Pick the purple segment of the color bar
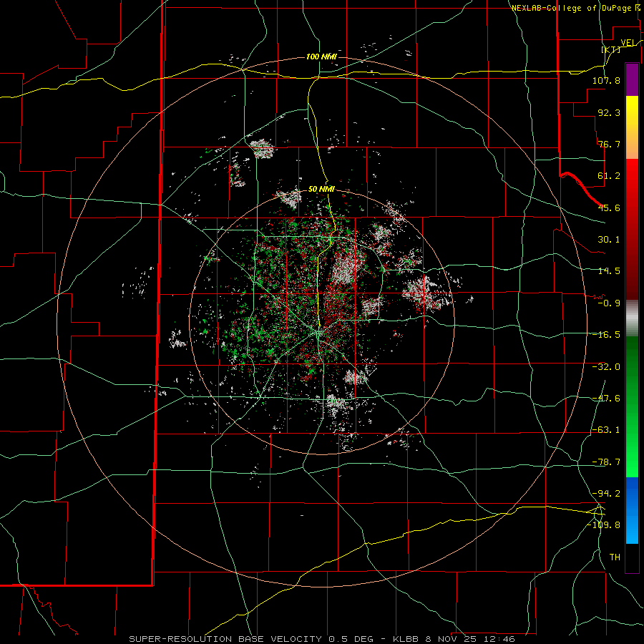644x644 pixels. [632, 80]
